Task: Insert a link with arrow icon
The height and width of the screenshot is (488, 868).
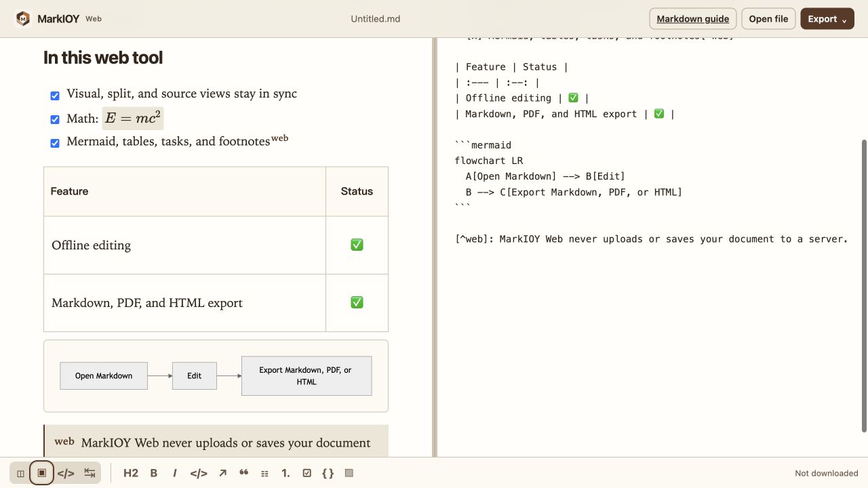Action: click(222, 473)
